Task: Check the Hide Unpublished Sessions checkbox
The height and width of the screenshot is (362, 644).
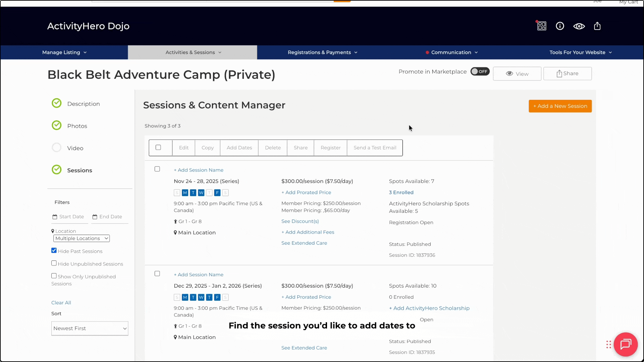Action: (54, 263)
